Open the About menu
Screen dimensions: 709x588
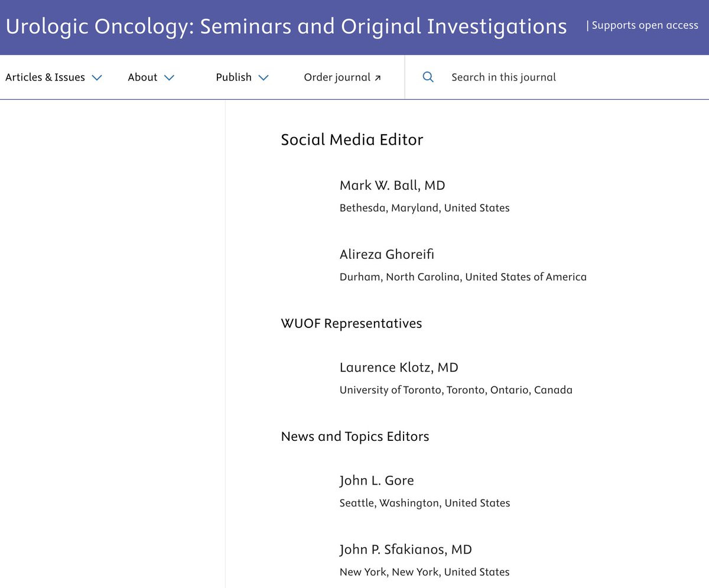point(151,77)
